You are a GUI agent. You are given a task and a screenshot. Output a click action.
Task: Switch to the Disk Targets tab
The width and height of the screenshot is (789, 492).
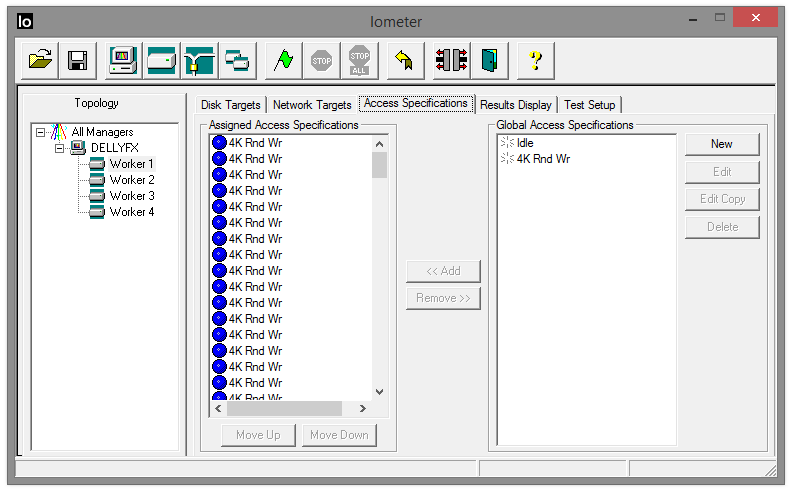[230, 105]
